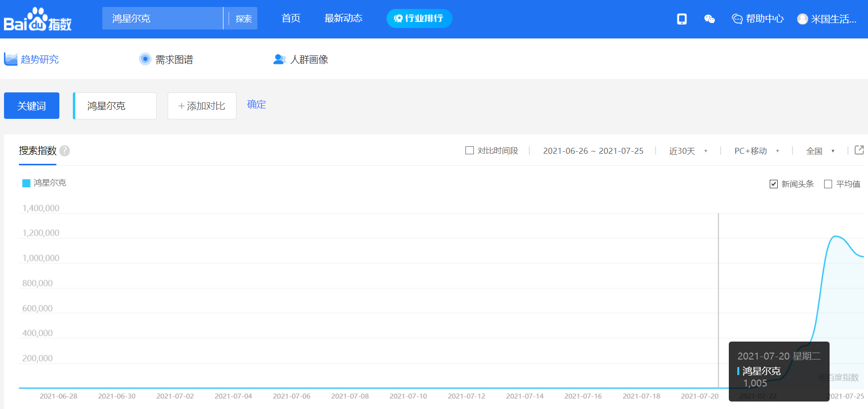Enable the 平均值 checkbox
Viewport: 868px width, 409px height.
click(828, 184)
